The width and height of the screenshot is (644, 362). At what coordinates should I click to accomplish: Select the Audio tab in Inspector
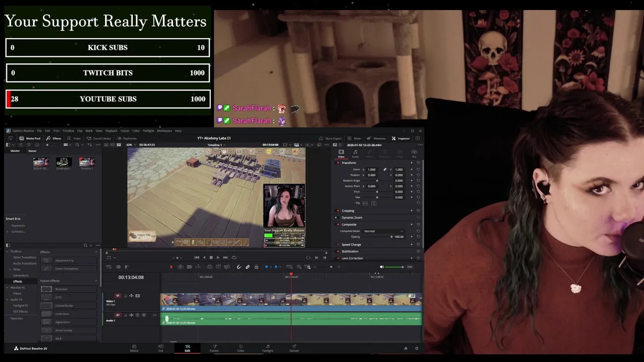355,153
